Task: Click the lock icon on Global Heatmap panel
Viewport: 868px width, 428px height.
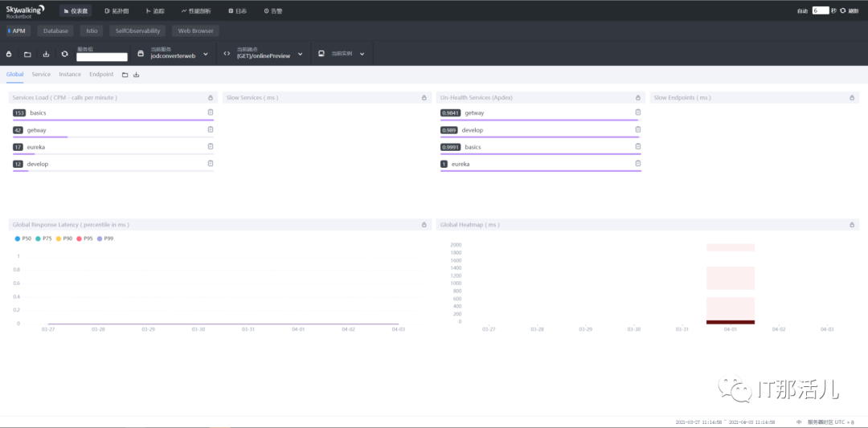Action: 852,225
